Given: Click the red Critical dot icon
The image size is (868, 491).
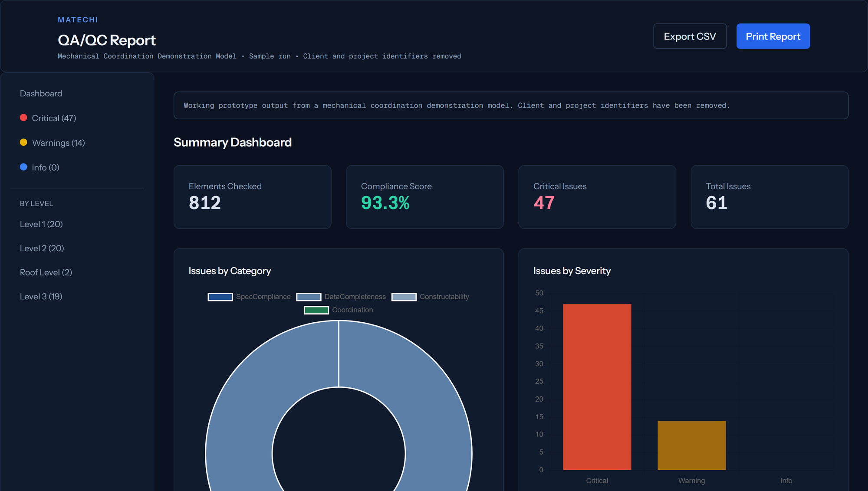Looking at the screenshot, I should 23,118.
